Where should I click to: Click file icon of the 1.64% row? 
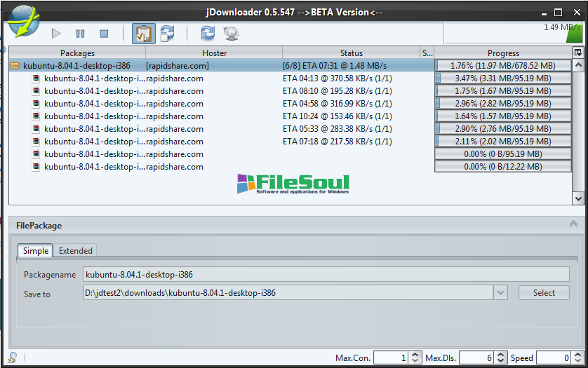pyautogui.click(x=36, y=116)
